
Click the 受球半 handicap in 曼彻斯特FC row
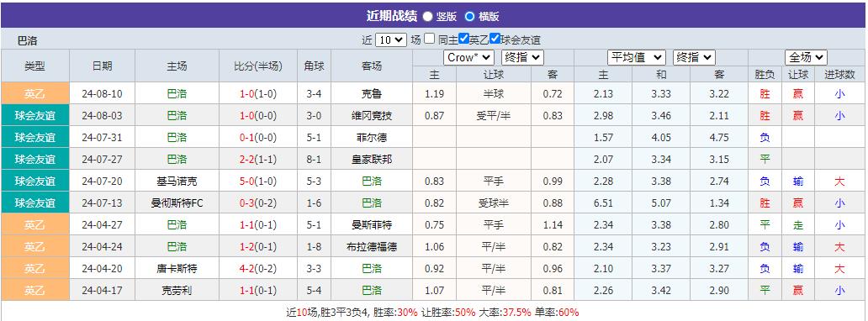tap(493, 203)
